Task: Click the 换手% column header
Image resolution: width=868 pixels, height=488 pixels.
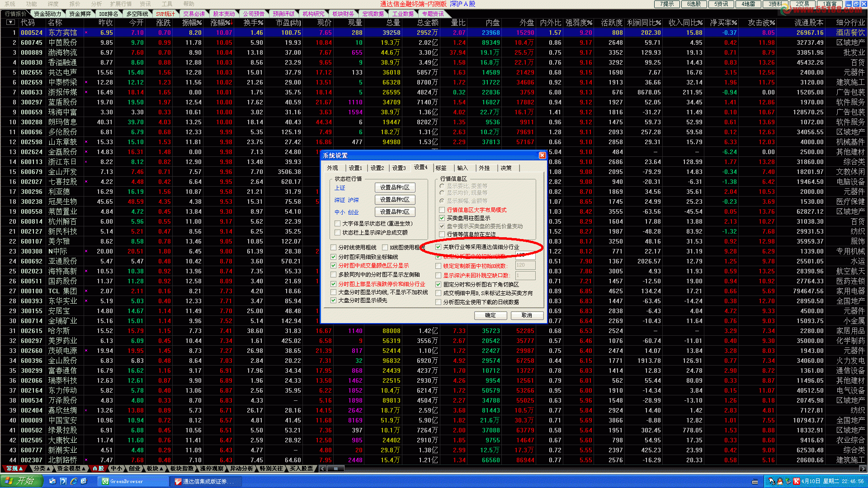Action: [253, 23]
